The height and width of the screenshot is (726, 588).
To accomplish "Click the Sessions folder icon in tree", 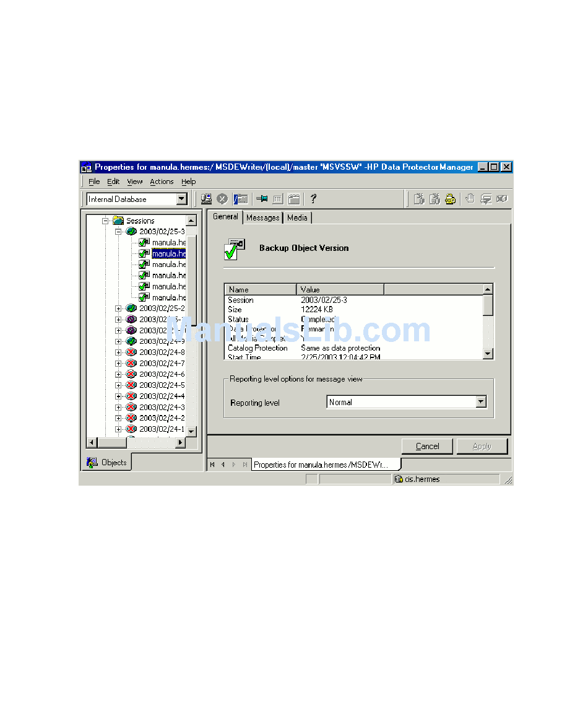I will click(118, 221).
